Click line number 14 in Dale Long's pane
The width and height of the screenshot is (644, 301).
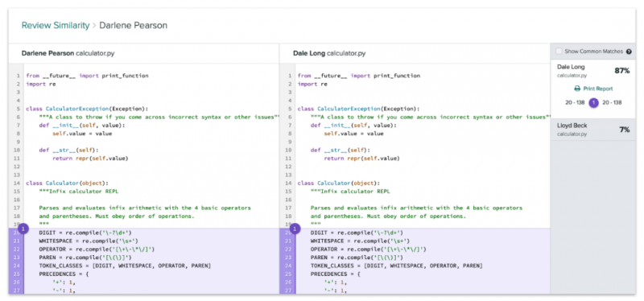point(289,183)
